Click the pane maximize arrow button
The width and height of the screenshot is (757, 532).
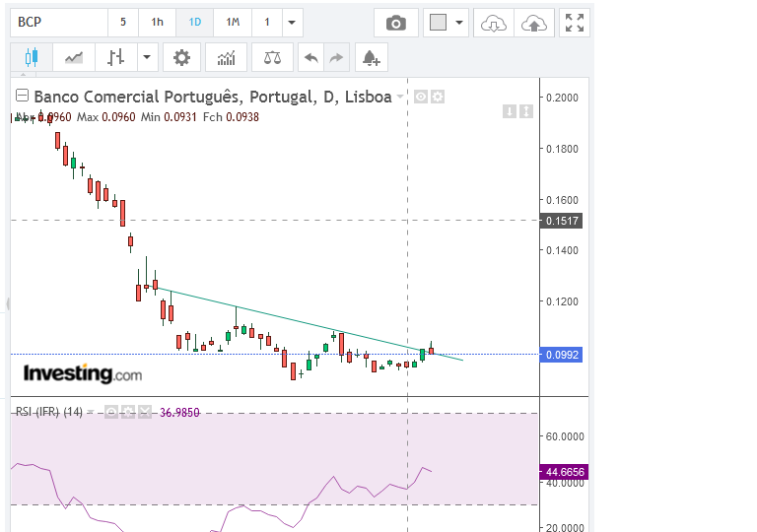526,111
